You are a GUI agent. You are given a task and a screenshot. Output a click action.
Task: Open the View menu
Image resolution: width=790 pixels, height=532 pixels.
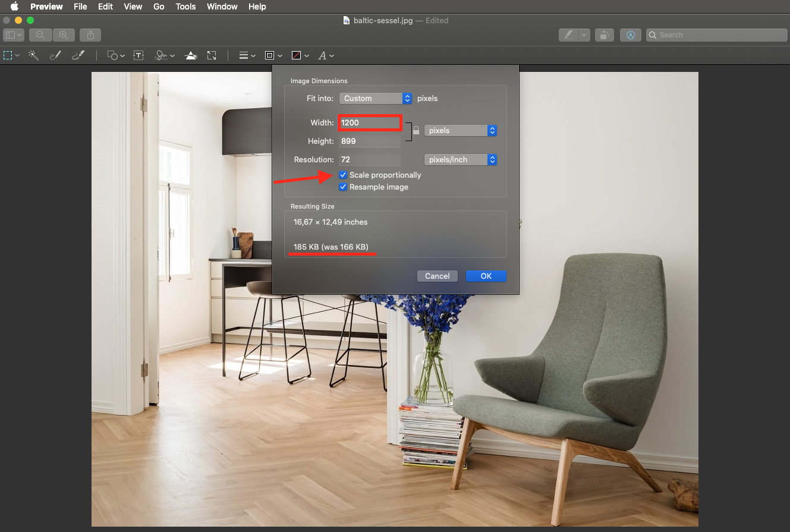[133, 7]
